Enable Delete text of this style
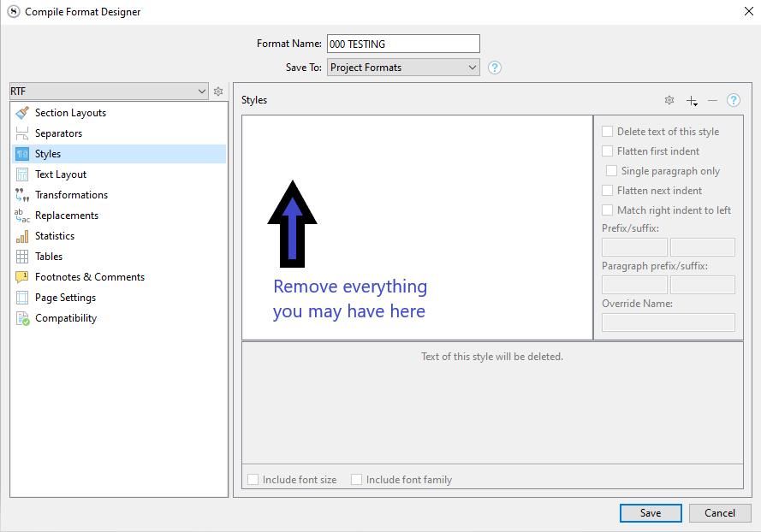This screenshot has height=532, width=761. coord(608,132)
